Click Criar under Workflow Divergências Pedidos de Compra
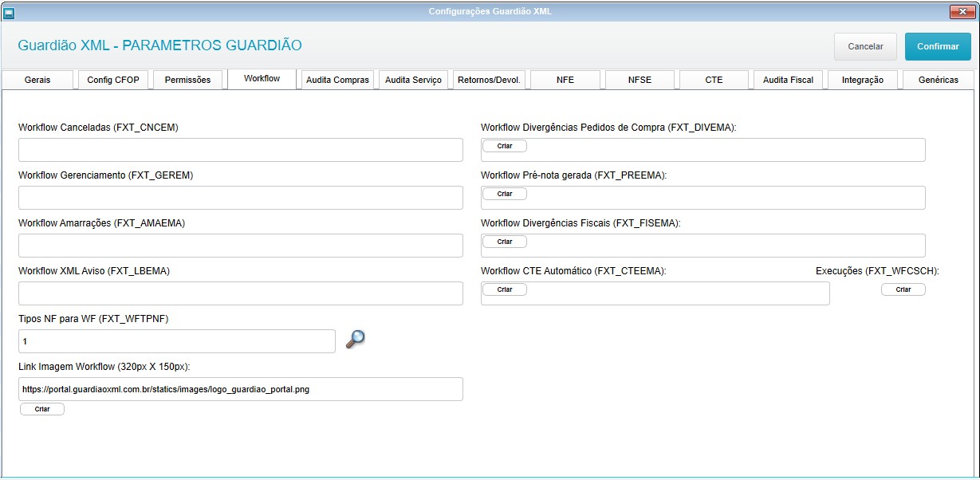Image resolution: width=980 pixels, height=480 pixels. [x=505, y=146]
